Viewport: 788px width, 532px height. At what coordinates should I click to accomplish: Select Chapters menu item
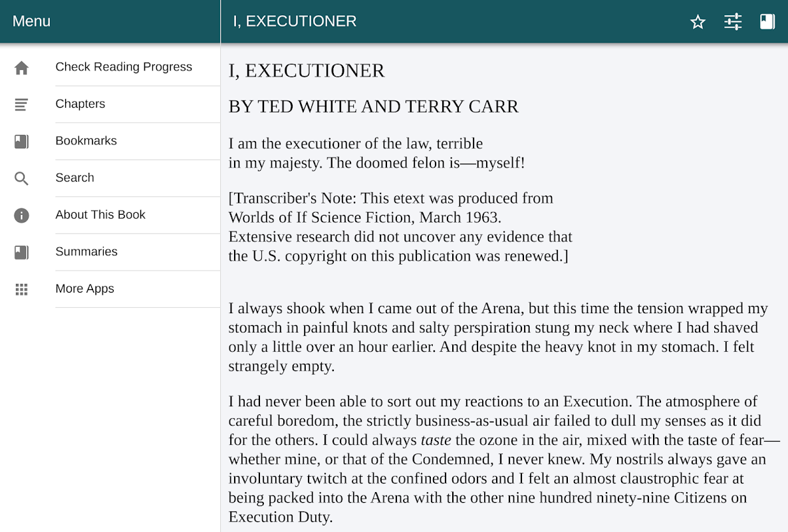click(x=80, y=104)
